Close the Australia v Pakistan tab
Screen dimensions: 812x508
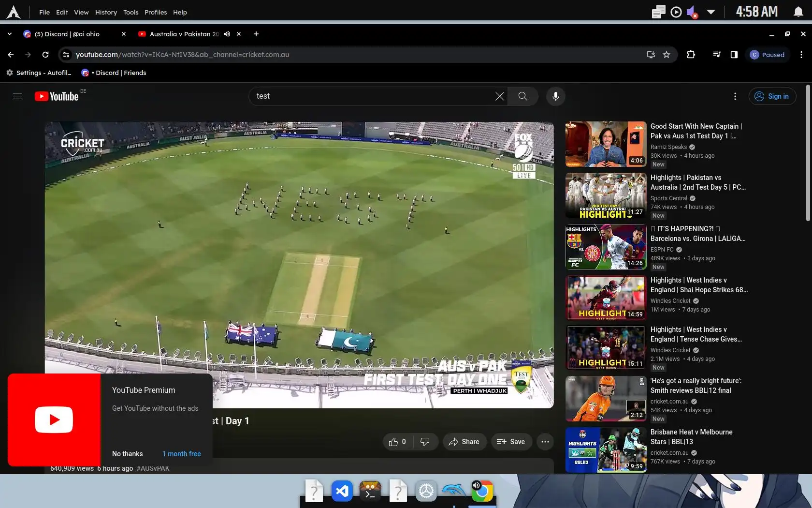239,34
